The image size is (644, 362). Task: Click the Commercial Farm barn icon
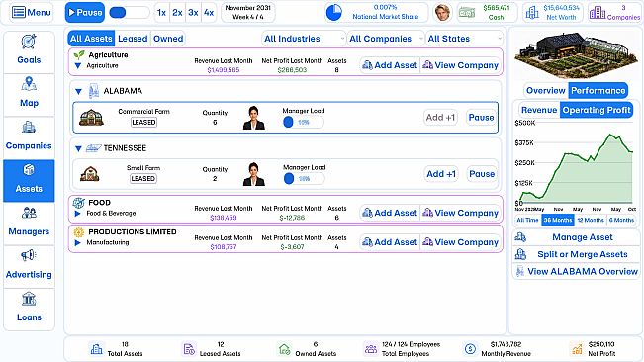point(91,118)
